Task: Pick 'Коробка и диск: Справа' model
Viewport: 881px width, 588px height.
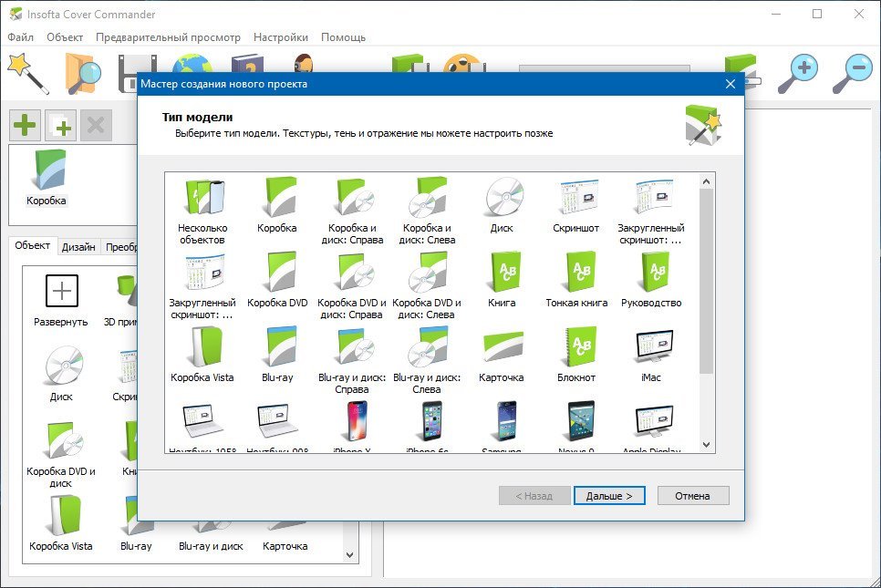Action: click(x=352, y=211)
